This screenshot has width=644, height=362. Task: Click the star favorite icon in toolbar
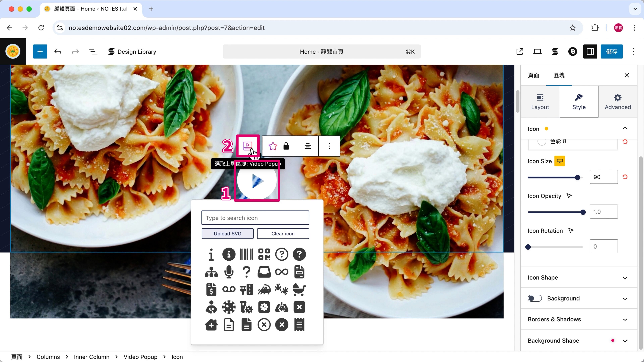click(x=273, y=146)
